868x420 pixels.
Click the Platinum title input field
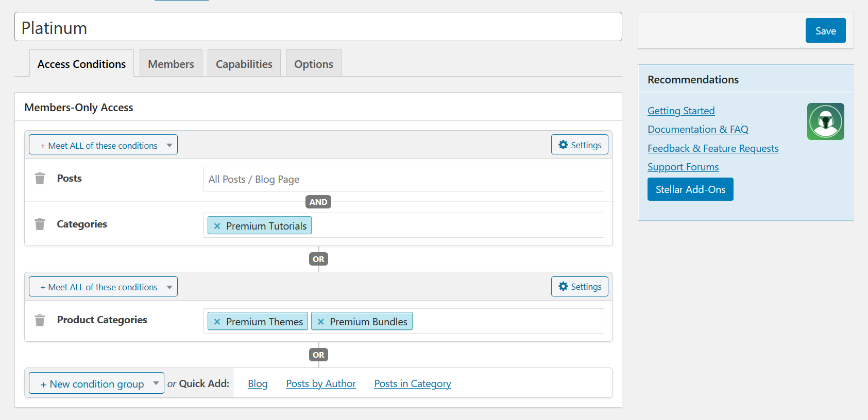(x=318, y=27)
